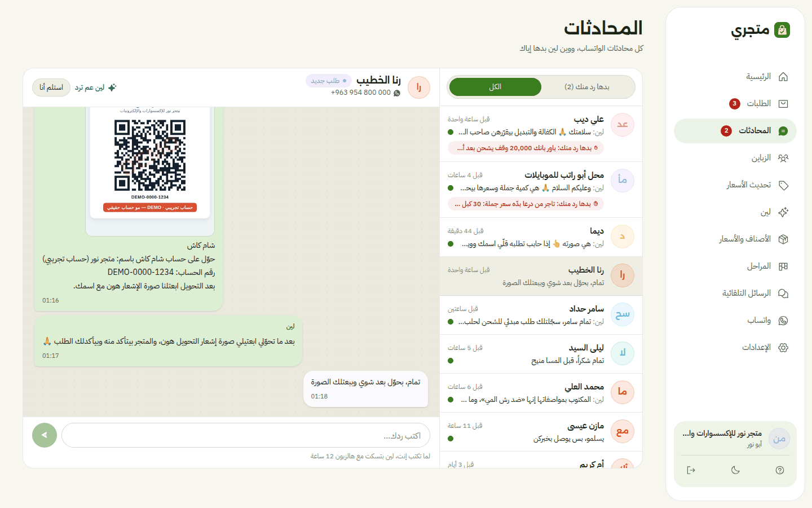
Task: Open محل أبو راتب للموبايلات conversation
Action: (541, 190)
